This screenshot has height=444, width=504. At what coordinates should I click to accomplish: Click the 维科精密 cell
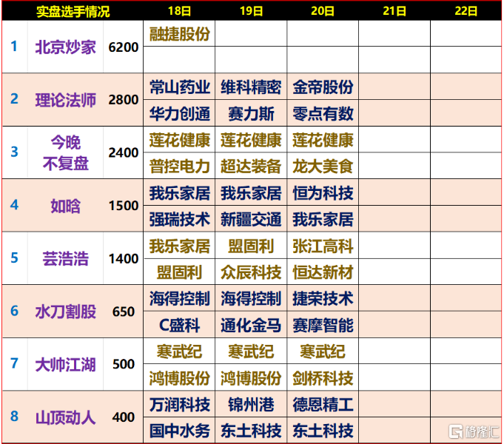[251, 87]
